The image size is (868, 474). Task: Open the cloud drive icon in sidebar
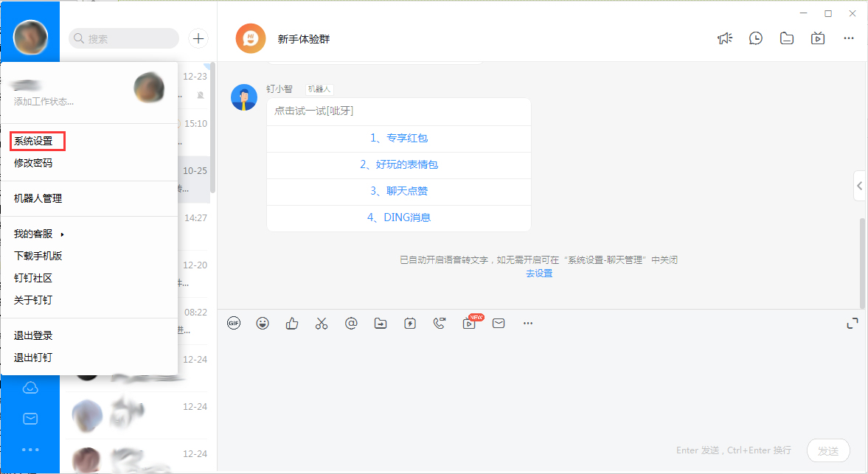click(30, 387)
